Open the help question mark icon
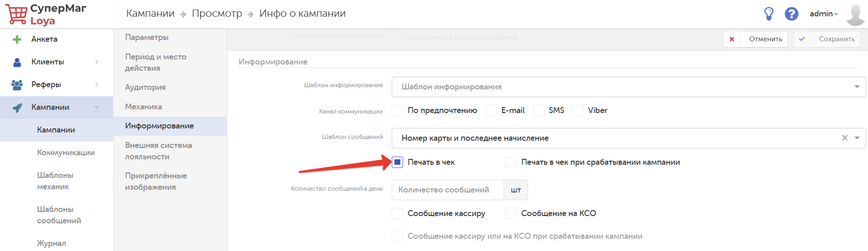The height and width of the screenshot is (251, 868). pos(791,14)
